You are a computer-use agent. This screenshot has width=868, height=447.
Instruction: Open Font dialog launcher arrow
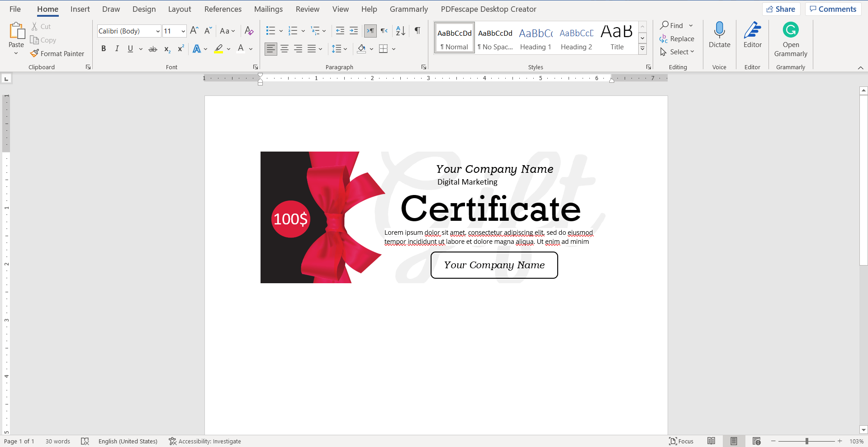pyautogui.click(x=255, y=67)
